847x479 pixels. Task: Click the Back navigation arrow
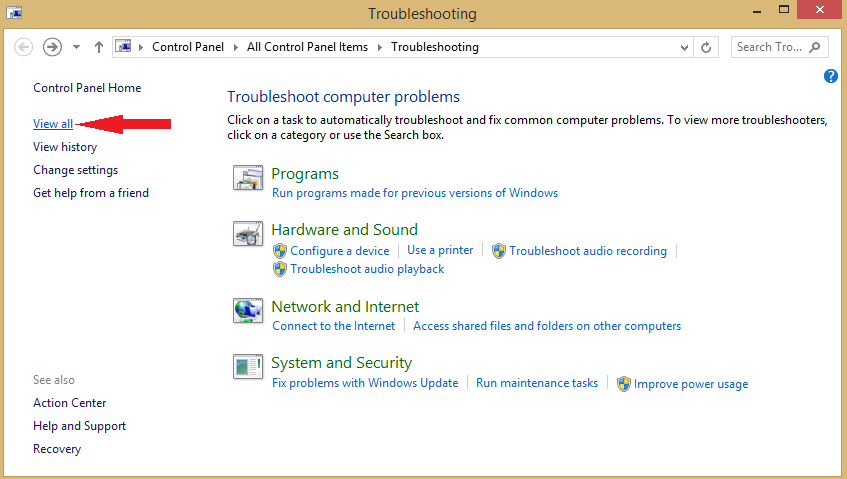(23, 47)
